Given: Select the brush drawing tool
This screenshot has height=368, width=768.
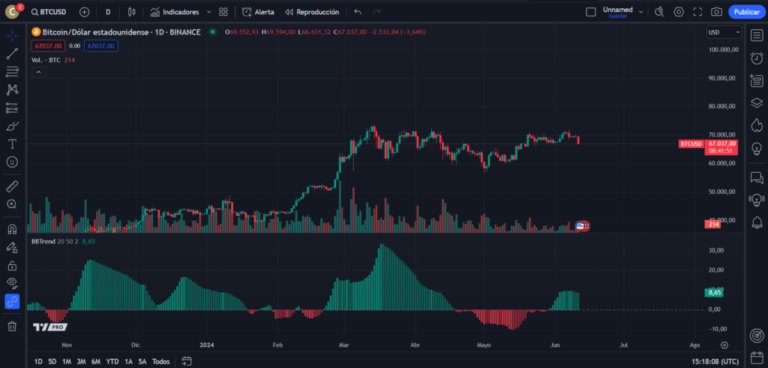Looking at the screenshot, I should pyautogui.click(x=12, y=126).
